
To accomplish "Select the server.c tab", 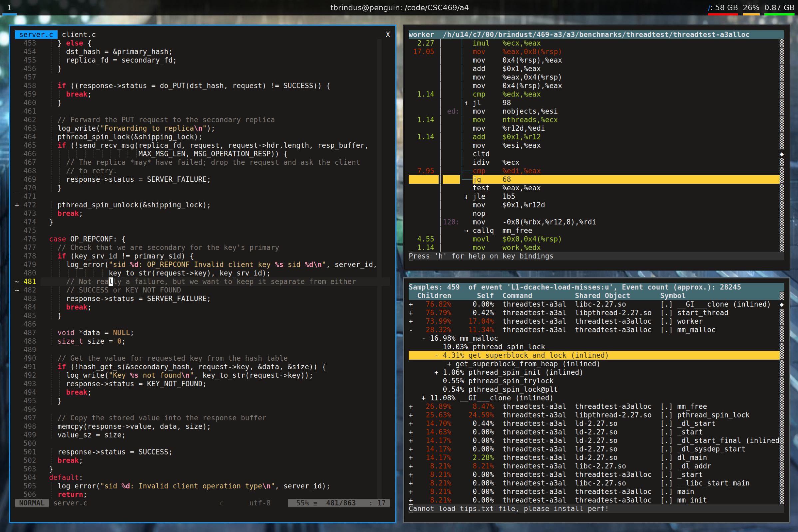I will [36, 35].
